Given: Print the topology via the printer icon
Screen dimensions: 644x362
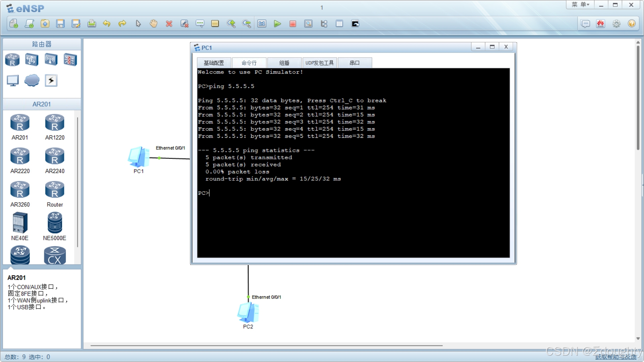Looking at the screenshot, I should click(92, 23).
